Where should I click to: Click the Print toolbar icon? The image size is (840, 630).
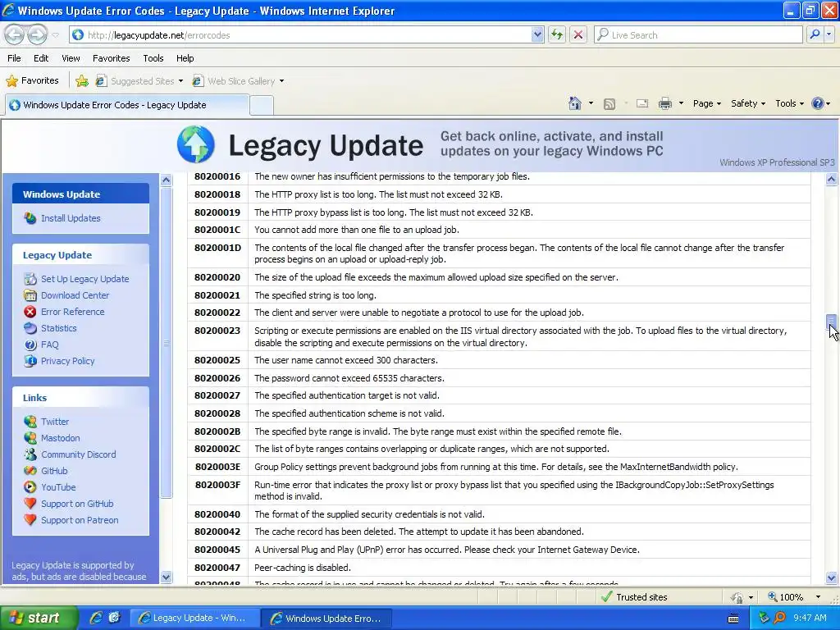tap(664, 103)
